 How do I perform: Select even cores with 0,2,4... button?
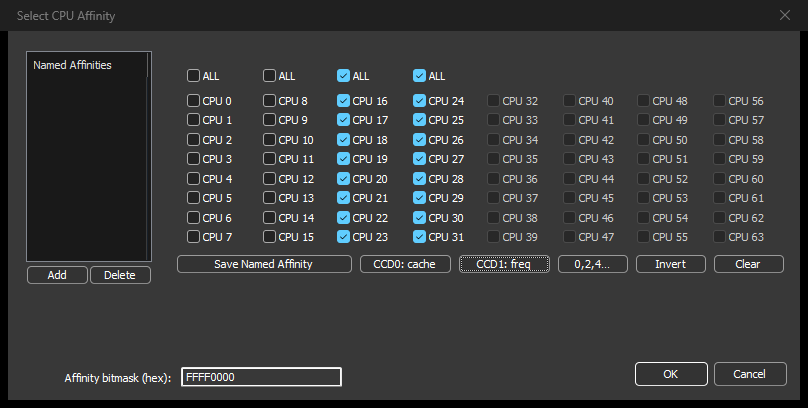(x=593, y=264)
